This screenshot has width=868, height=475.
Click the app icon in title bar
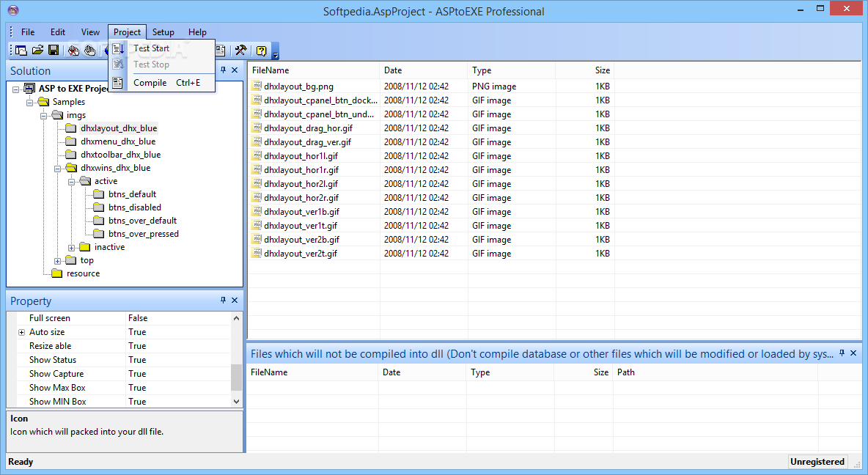[12, 10]
